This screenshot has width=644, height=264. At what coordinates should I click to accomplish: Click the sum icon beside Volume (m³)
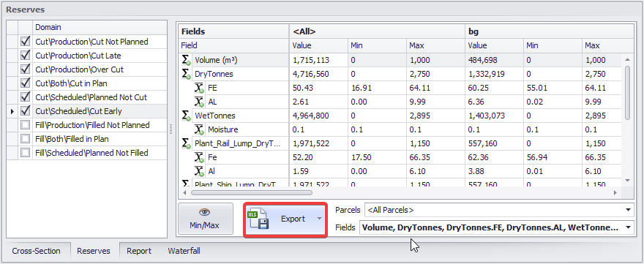pyautogui.click(x=187, y=61)
